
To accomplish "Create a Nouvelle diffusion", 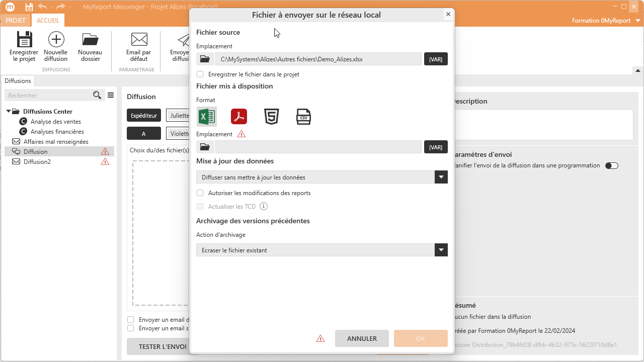I will tap(56, 46).
